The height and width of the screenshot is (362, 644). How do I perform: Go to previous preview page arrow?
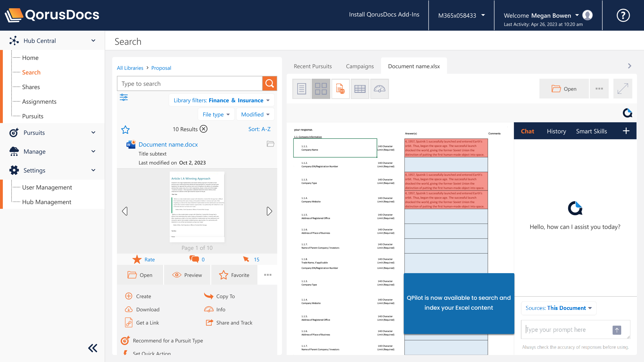[x=125, y=211]
